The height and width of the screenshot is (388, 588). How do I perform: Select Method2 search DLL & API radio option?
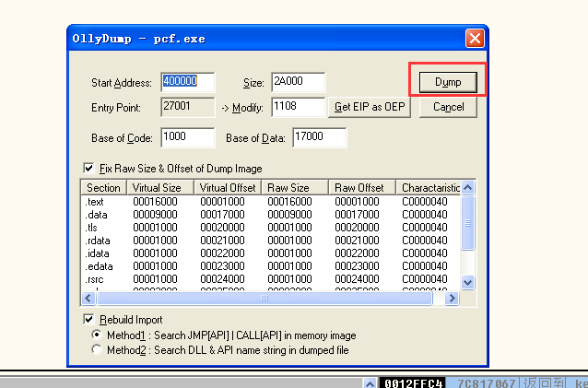(97, 350)
